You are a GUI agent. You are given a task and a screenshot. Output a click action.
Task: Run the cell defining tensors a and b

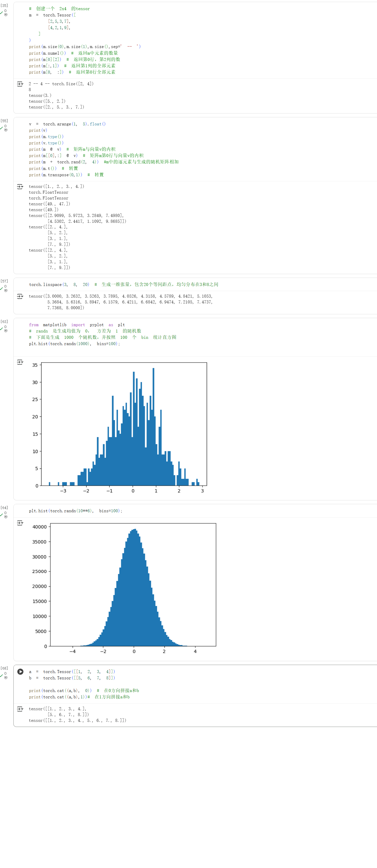[20, 672]
